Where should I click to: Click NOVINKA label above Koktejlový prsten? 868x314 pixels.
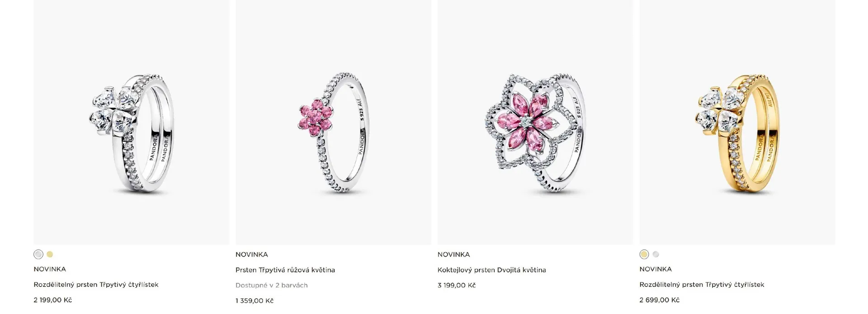click(454, 254)
